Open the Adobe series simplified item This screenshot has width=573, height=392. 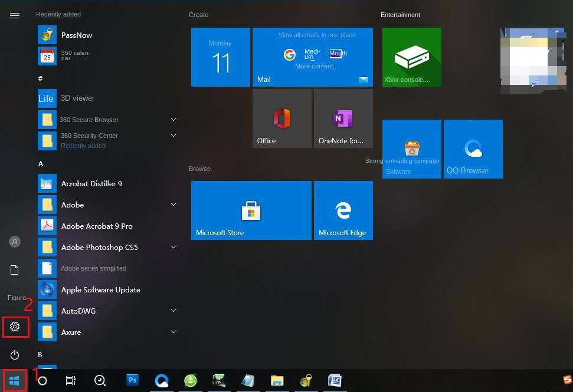click(x=107, y=268)
